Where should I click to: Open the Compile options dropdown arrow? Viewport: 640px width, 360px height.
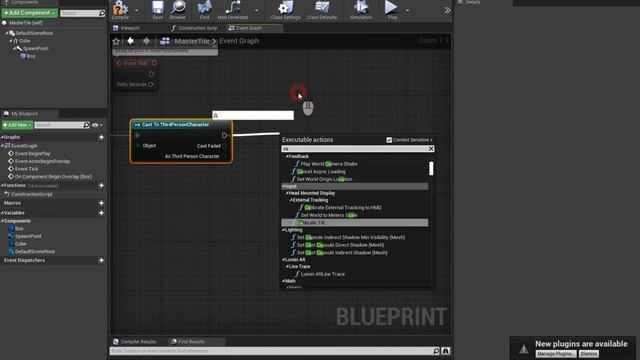(x=136, y=10)
